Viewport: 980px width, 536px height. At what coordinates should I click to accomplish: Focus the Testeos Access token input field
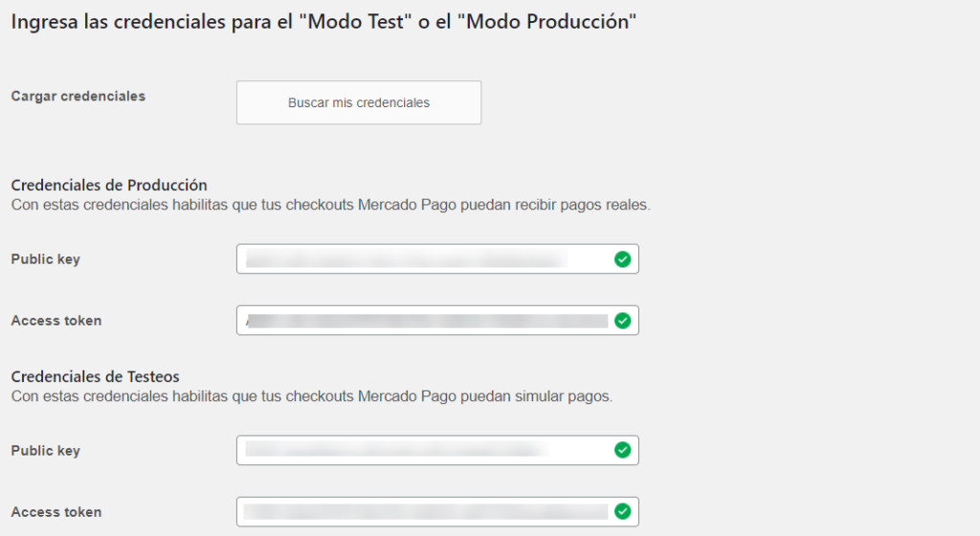[x=421, y=512]
